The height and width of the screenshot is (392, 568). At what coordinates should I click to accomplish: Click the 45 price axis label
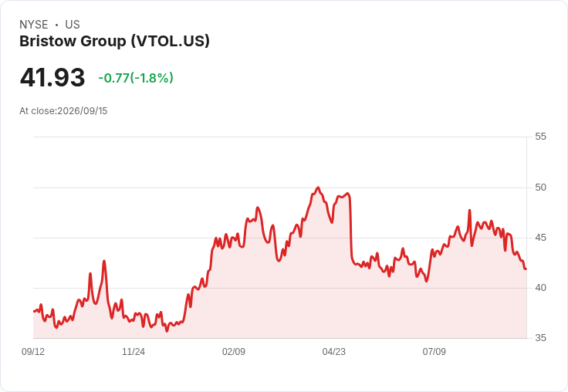540,238
